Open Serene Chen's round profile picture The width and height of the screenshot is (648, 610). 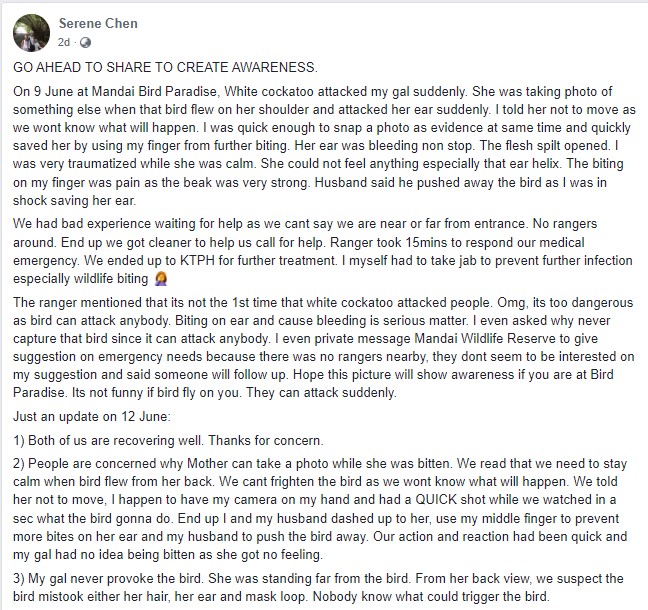pos(31,33)
